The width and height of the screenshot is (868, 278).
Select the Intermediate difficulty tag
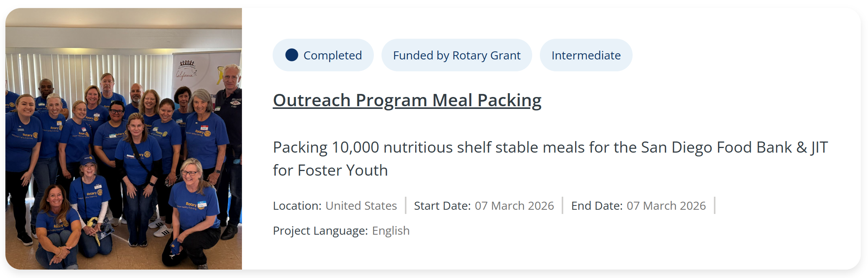(586, 56)
